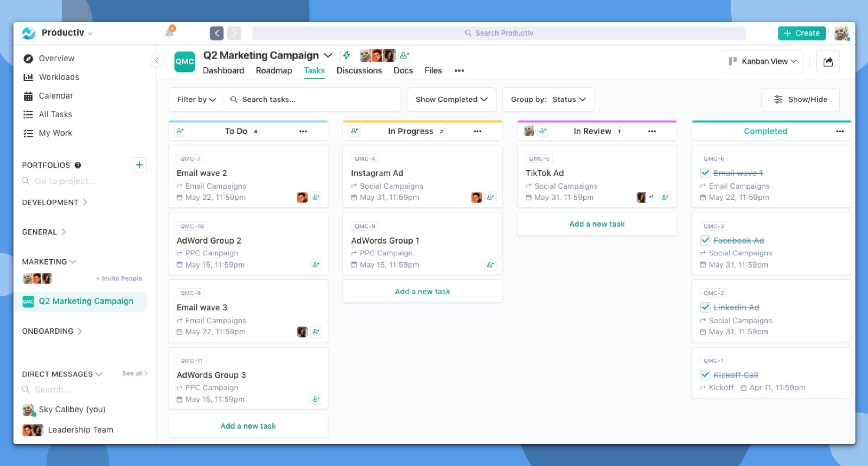Image resolution: width=868 pixels, height=466 pixels.
Task: Click the lightning bolt automation icon
Action: pos(346,55)
